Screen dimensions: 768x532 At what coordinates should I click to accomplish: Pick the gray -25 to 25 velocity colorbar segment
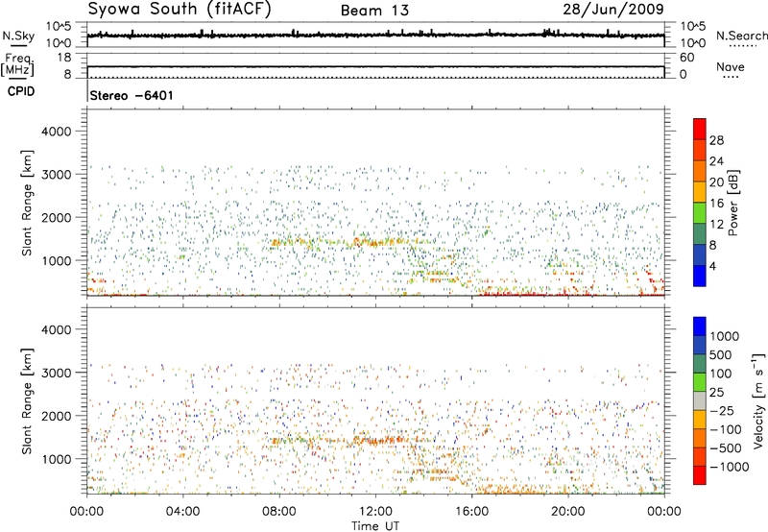click(700, 401)
